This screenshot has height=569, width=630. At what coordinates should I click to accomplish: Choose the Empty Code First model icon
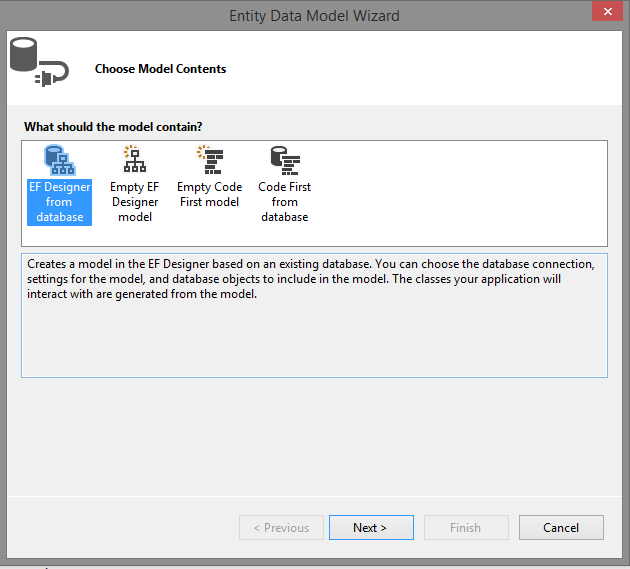tap(210, 160)
